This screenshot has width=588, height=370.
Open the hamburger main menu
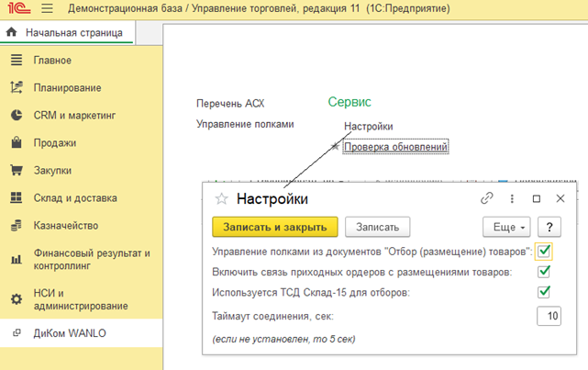pyautogui.click(x=47, y=9)
